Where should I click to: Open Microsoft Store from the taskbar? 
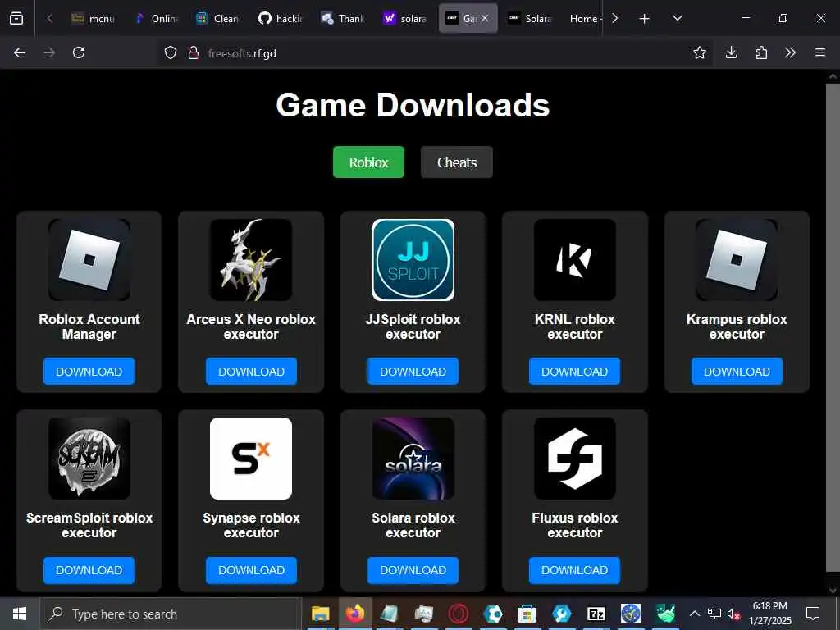[x=527, y=614]
